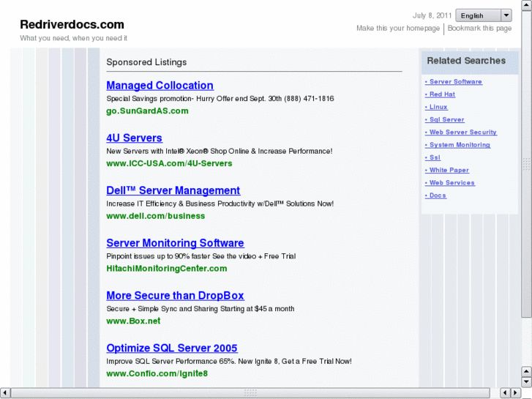The image size is (532, 399).
Task: Click Bookmark this page link
Action: click(479, 28)
